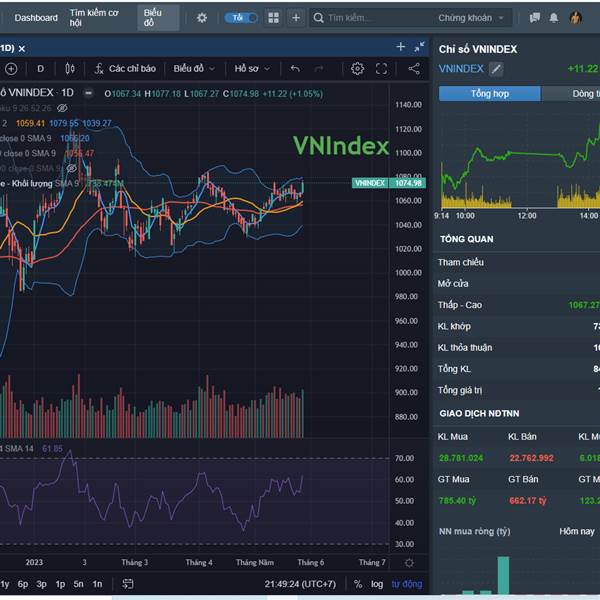Set the range to 5n
The image size is (600, 600).
(x=78, y=584)
